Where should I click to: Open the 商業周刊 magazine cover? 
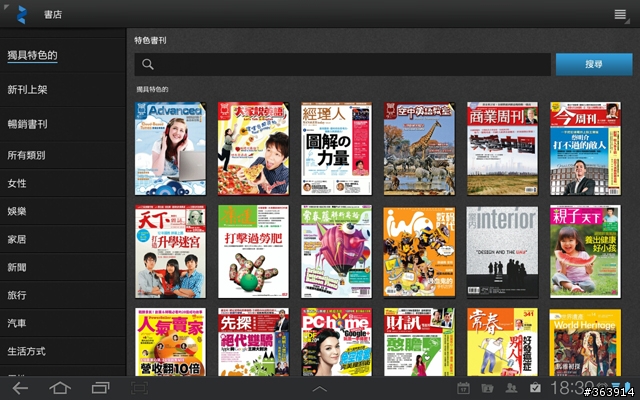point(502,149)
